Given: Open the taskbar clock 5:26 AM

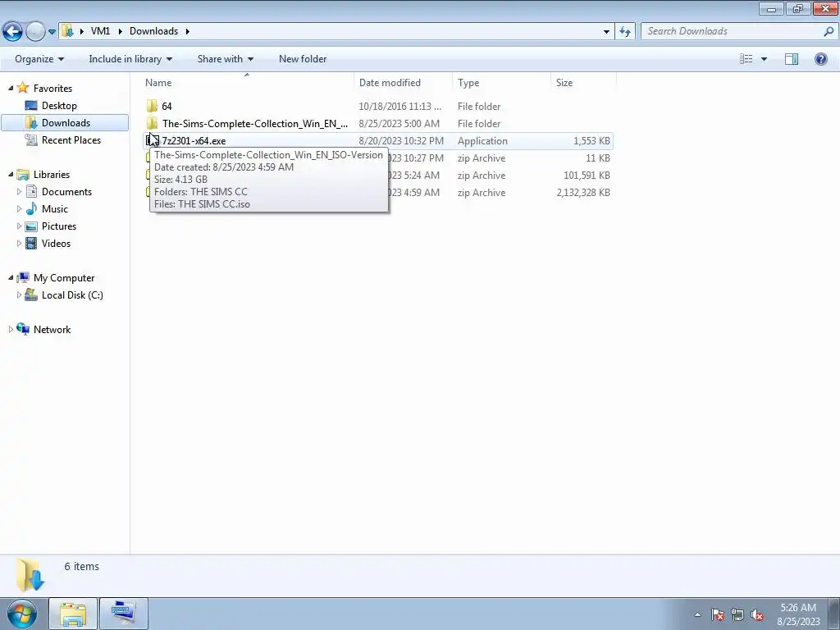Looking at the screenshot, I should tap(798, 614).
